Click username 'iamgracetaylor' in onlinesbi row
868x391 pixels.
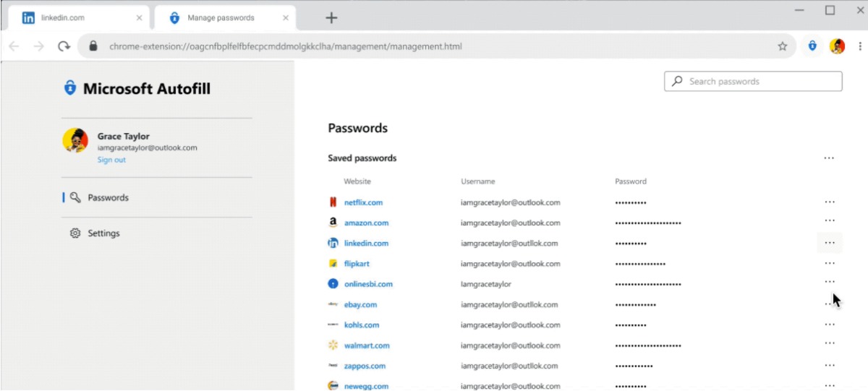(486, 284)
